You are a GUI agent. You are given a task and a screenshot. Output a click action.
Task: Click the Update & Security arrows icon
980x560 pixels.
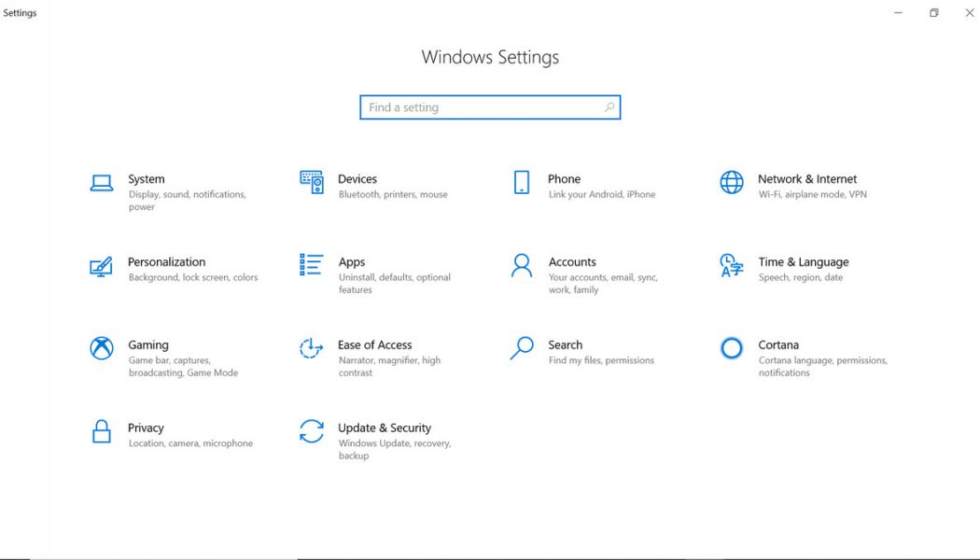pos(311,431)
